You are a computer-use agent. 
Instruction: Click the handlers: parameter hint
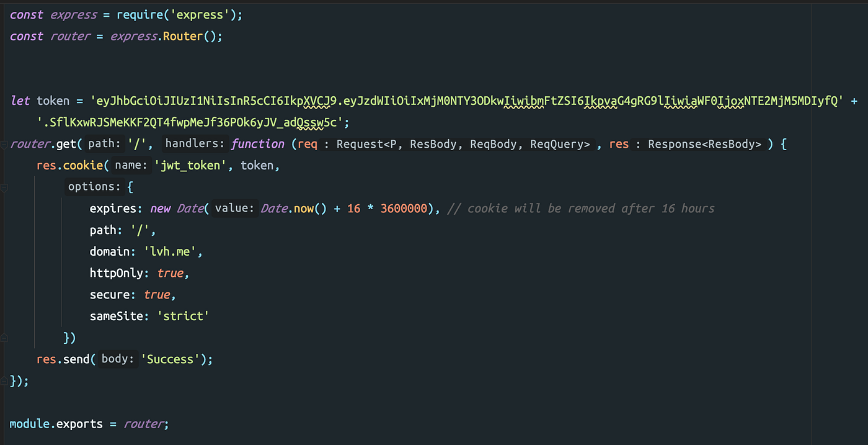[194, 143]
